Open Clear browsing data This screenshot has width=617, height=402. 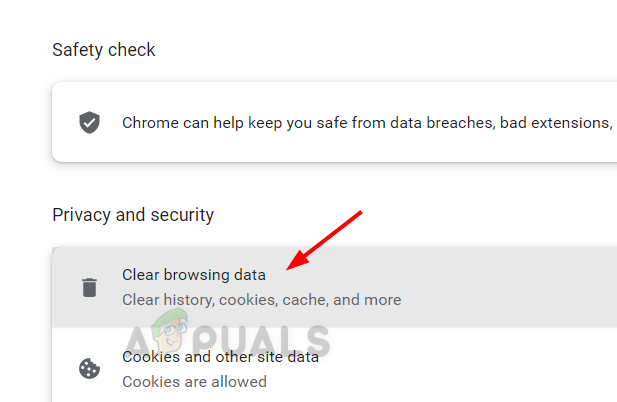(194, 274)
